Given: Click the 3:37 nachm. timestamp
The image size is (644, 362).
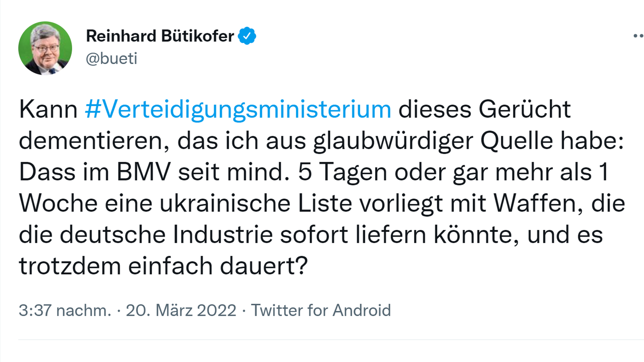Looking at the screenshot, I should tap(65, 310).
